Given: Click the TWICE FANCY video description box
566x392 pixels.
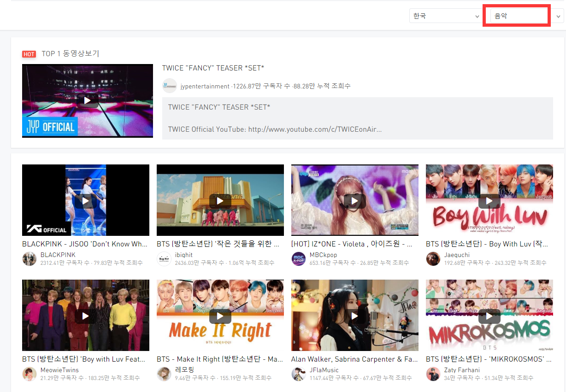Looking at the screenshot, I should (x=357, y=118).
